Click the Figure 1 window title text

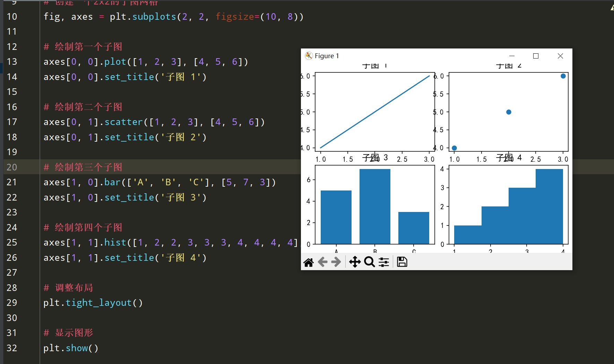click(327, 56)
